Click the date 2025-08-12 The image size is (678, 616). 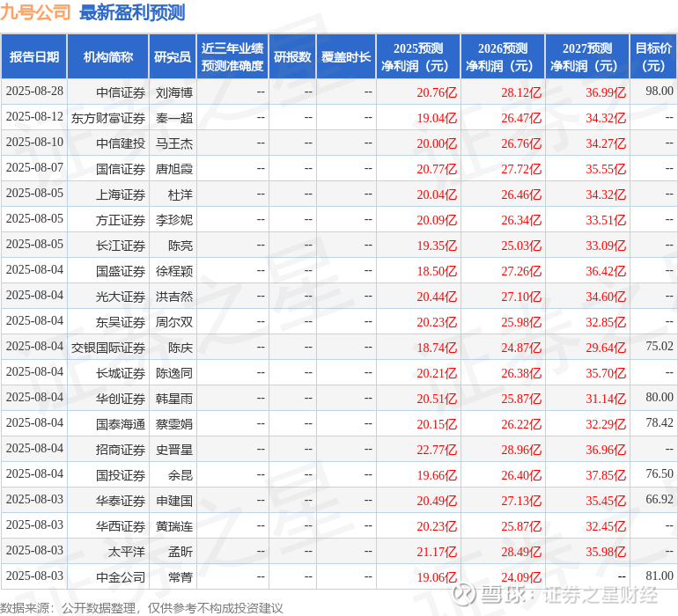34,116
